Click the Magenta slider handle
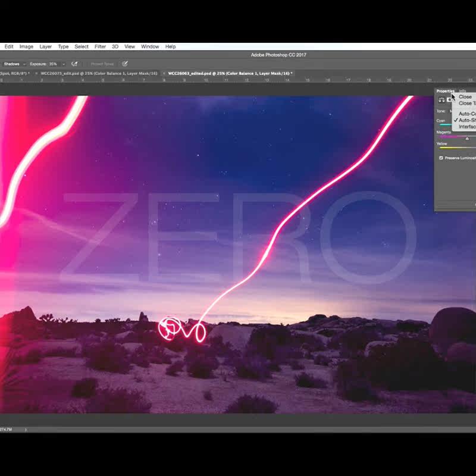 (467, 139)
